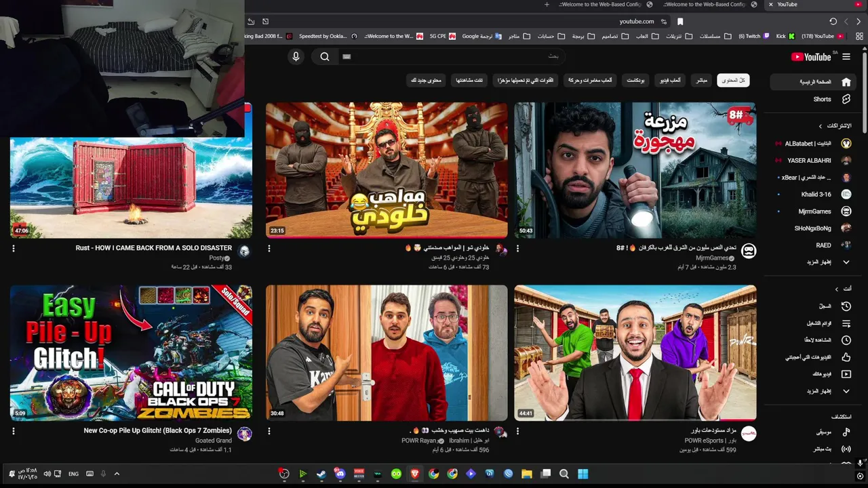
Task: Open the برمجة bookmarks folder
Action: pyautogui.click(x=582, y=36)
